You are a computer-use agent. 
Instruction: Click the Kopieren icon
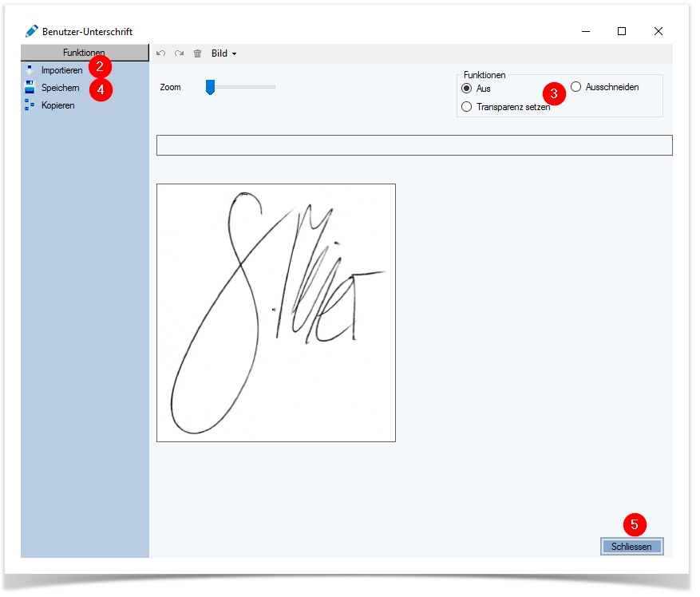[30, 105]
